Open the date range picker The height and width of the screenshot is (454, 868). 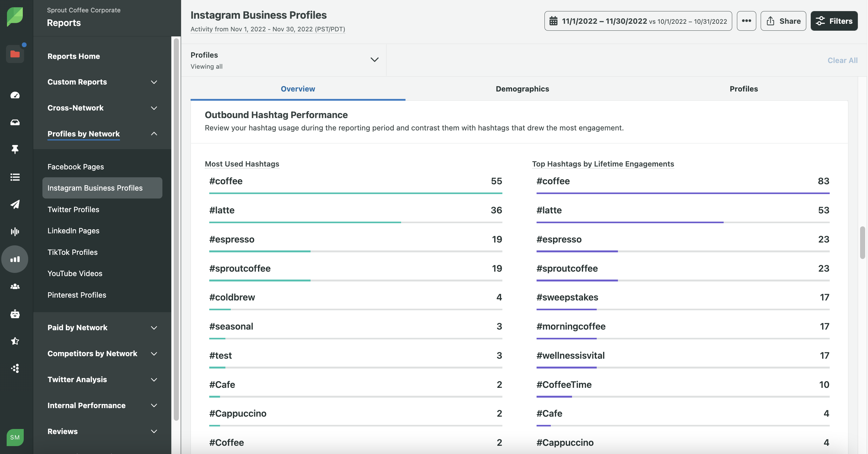tap(638, 21)
